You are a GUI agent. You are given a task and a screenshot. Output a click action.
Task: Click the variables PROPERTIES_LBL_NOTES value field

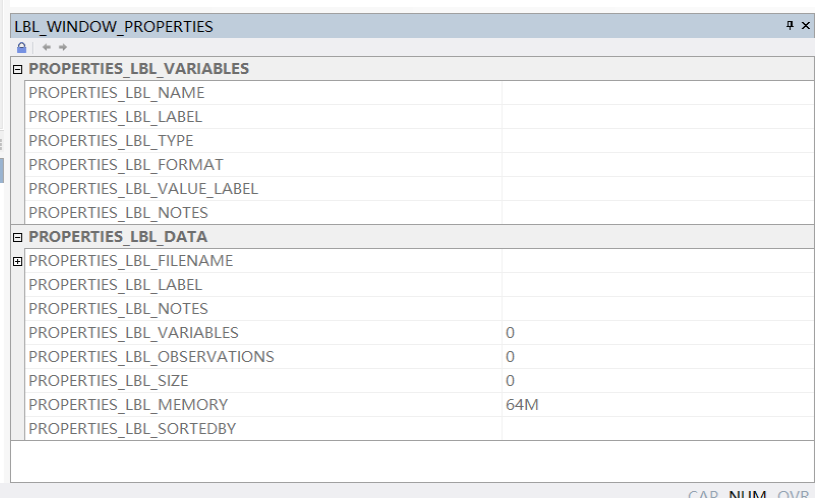pyautogui.click(x=658, y=213)
